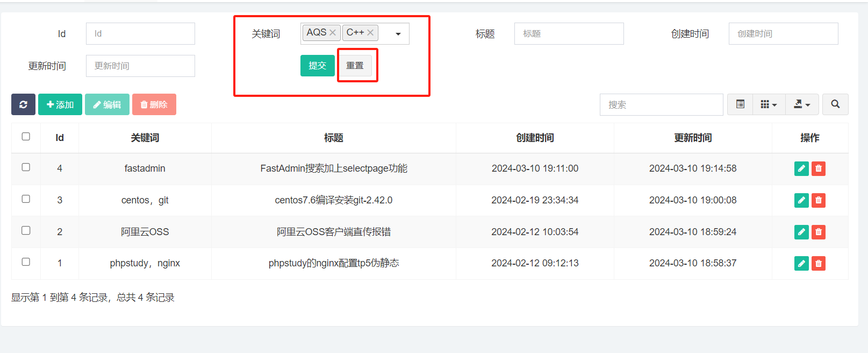Click creation time 2024-02-19 23:34:34
868x353 pixels.
click(535, 200)
